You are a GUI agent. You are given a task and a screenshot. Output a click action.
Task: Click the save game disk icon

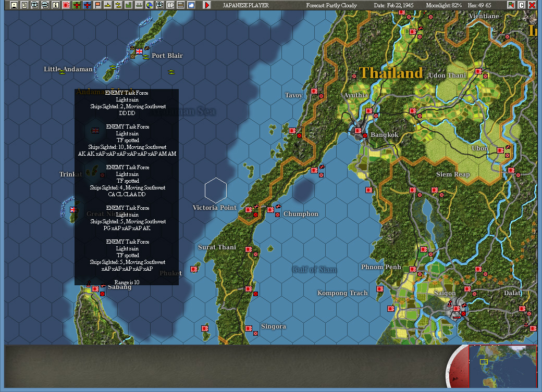pyautogui.click(x=14, y=5)
